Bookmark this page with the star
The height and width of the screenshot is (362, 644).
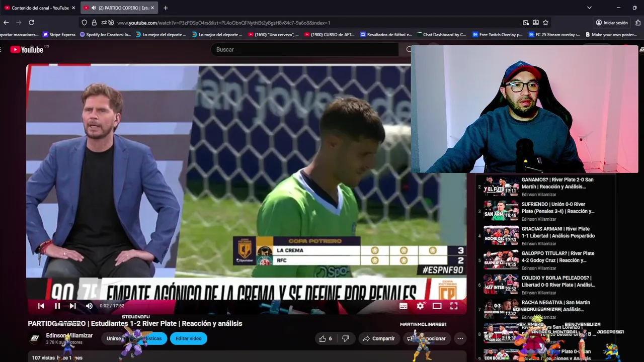545,23
